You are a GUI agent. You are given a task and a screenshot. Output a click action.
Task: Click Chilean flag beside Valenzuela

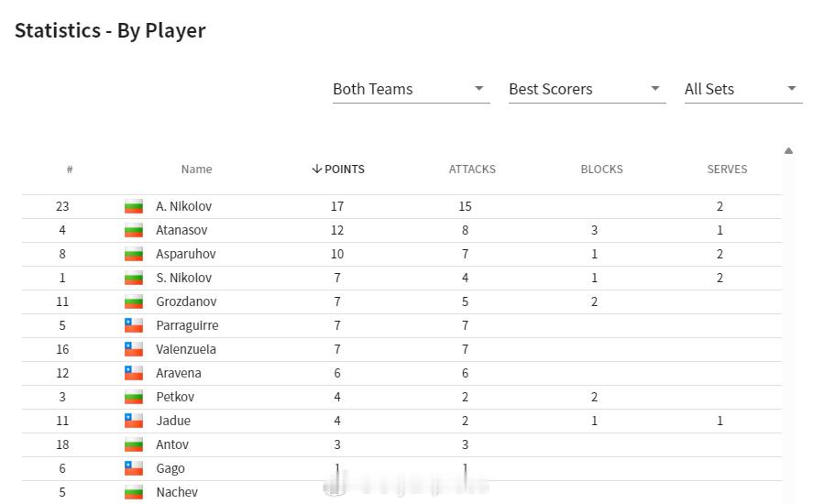(134, 349)
